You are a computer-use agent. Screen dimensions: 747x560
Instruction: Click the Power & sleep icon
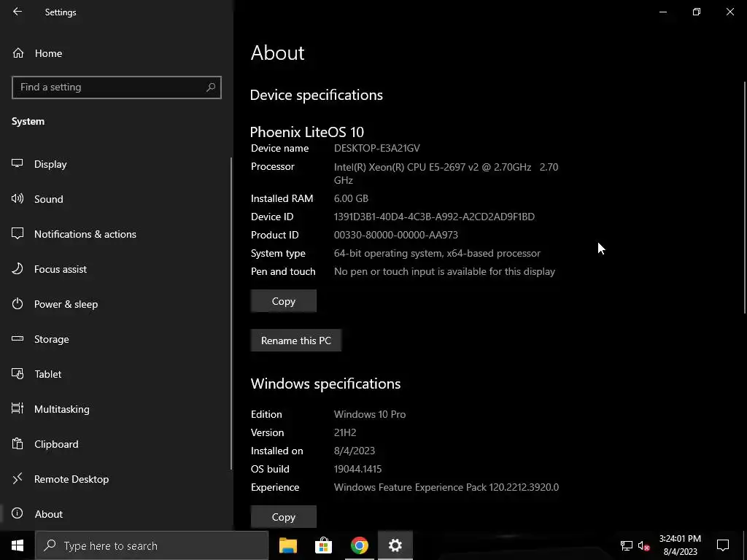pyautogui.click(x=18, y=304)
